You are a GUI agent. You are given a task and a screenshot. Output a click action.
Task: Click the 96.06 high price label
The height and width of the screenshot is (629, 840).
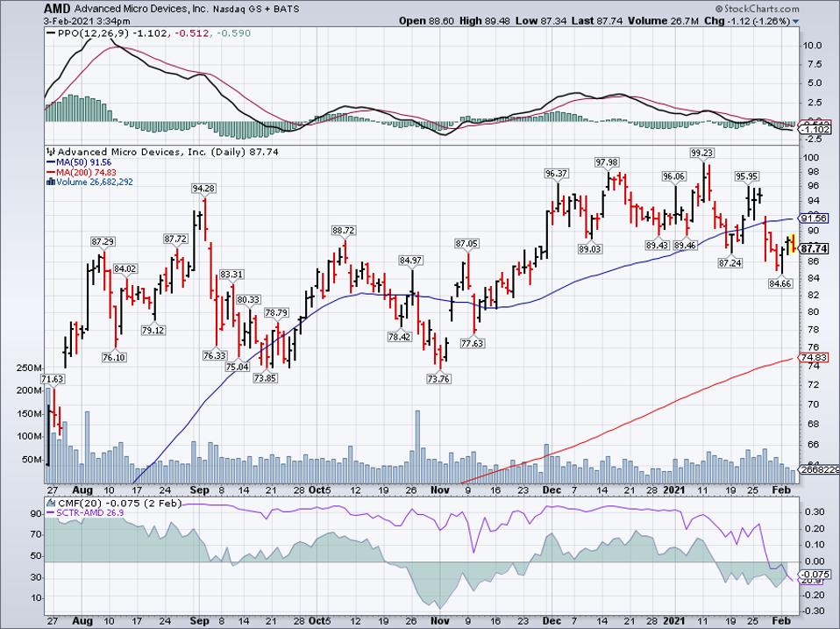[x=673, y=176]
